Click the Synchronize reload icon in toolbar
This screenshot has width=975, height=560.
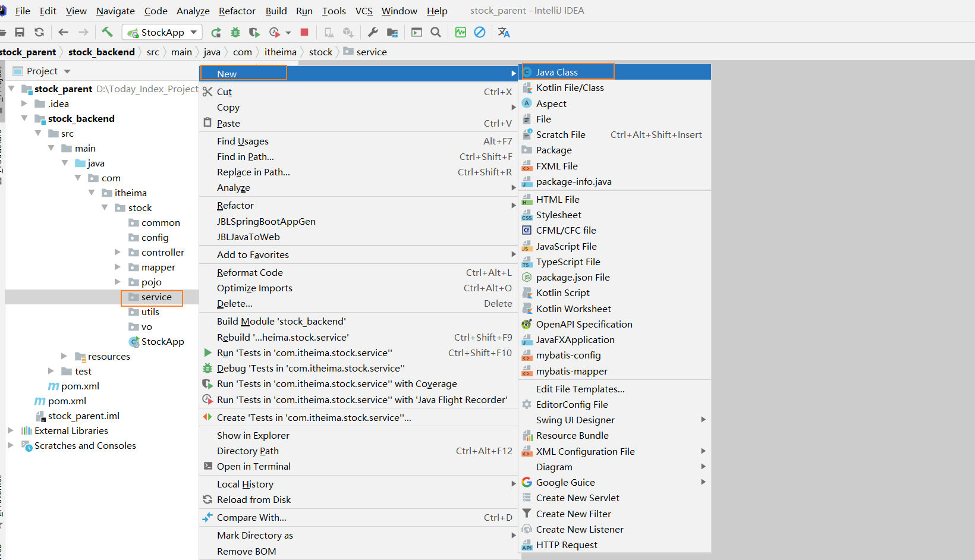click(x=39, y=32)
